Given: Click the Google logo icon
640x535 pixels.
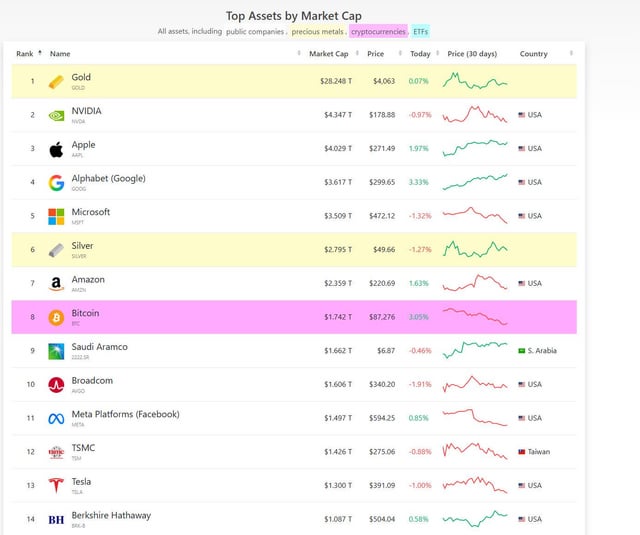Looking at the screenshot, I should tap(56, 183).
